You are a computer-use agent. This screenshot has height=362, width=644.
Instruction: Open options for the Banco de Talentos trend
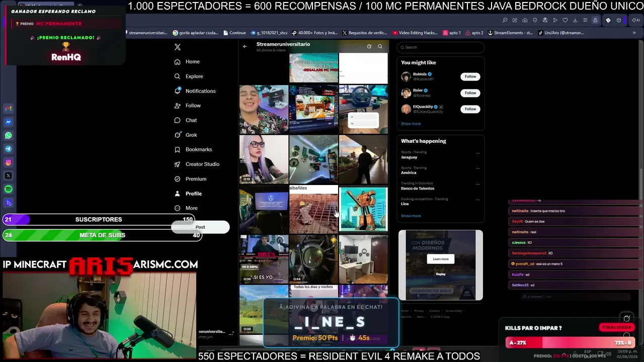point(477,184)
